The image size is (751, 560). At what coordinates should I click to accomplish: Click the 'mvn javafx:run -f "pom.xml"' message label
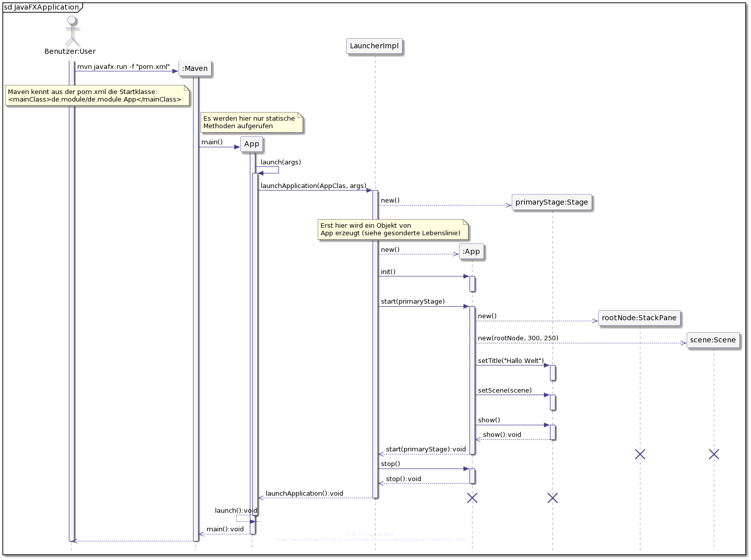(x=124, y=66)
